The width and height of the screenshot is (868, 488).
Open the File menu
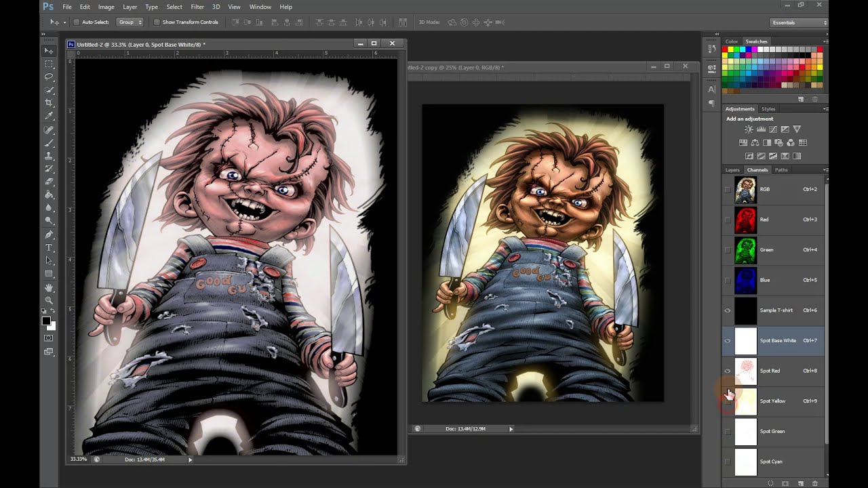click(67, 7)
